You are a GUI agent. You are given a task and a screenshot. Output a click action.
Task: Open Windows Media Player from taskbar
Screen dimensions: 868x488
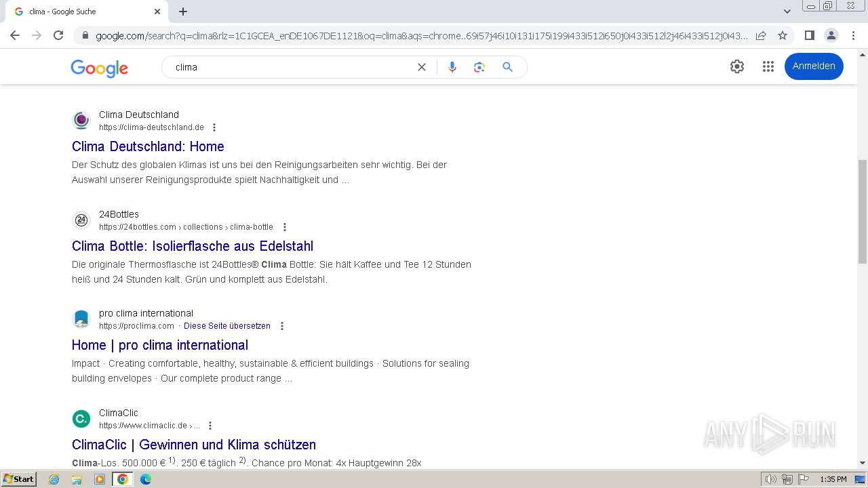coord(100,479)
